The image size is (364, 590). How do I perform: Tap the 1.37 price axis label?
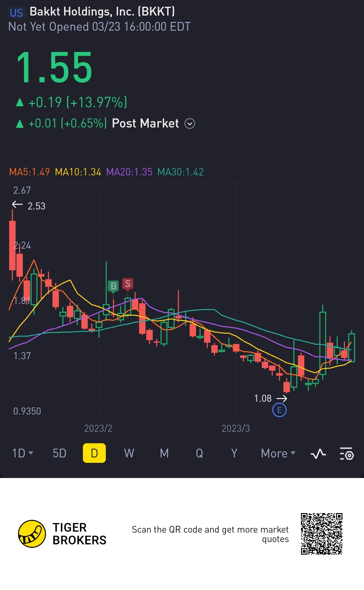pos(22,356)
